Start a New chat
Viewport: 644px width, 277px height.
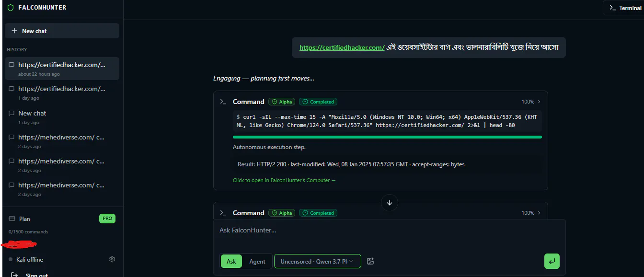coord(62,31)
